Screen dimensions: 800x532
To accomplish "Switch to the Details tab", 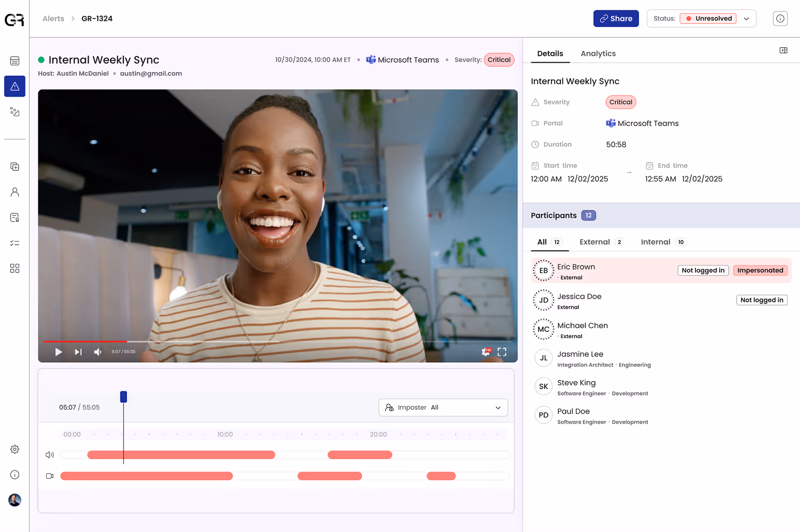I will click(x=550, y=54).
